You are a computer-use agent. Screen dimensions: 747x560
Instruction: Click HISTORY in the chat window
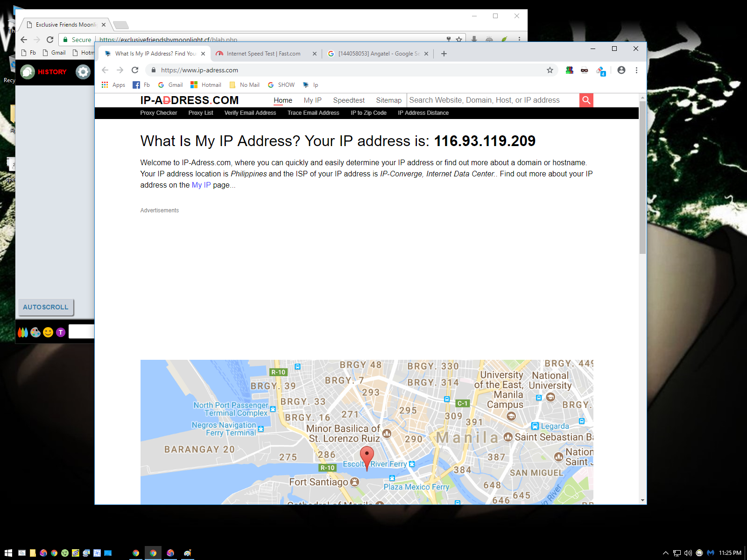point(52,72)
